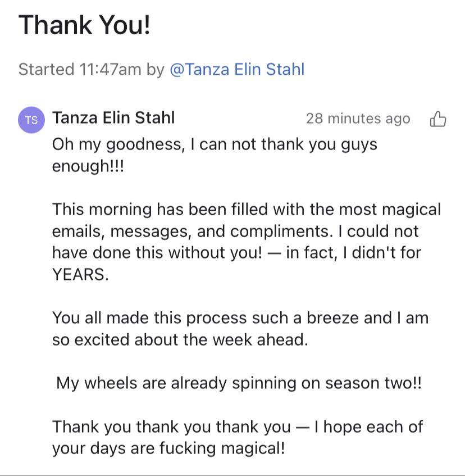Click the word "YEARS." in the message

click(80, 275)
